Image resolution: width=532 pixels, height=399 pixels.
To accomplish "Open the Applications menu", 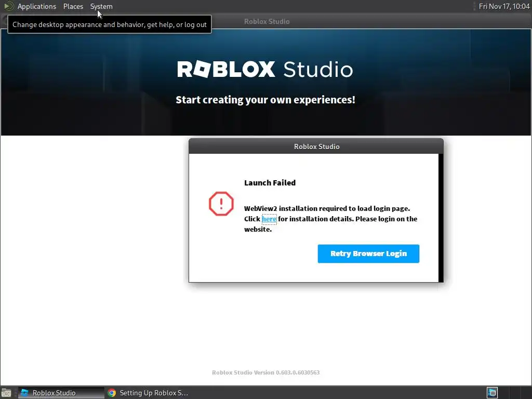I will pos(37,6).
